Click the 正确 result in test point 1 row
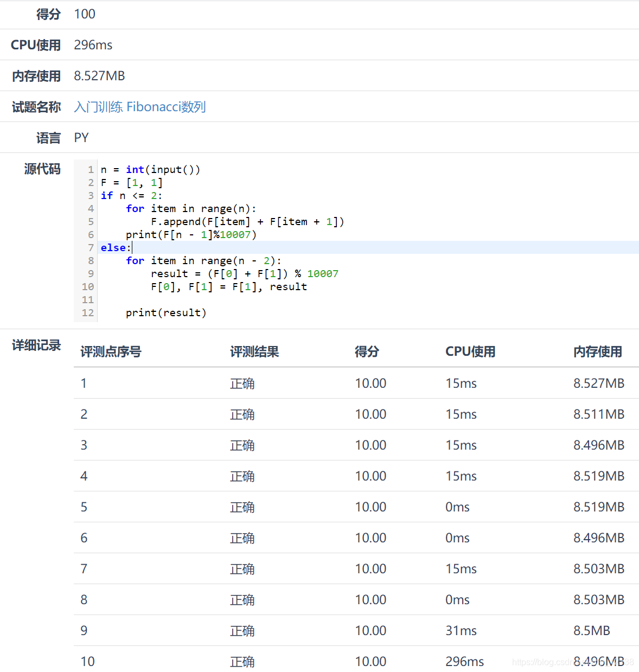The image size is (639, 672). [242, 383]
